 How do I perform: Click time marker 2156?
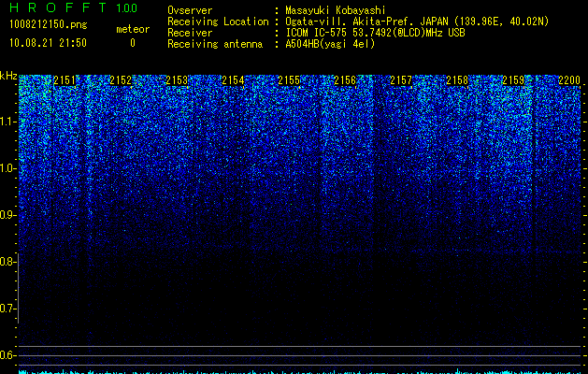[x=345, y=80]
